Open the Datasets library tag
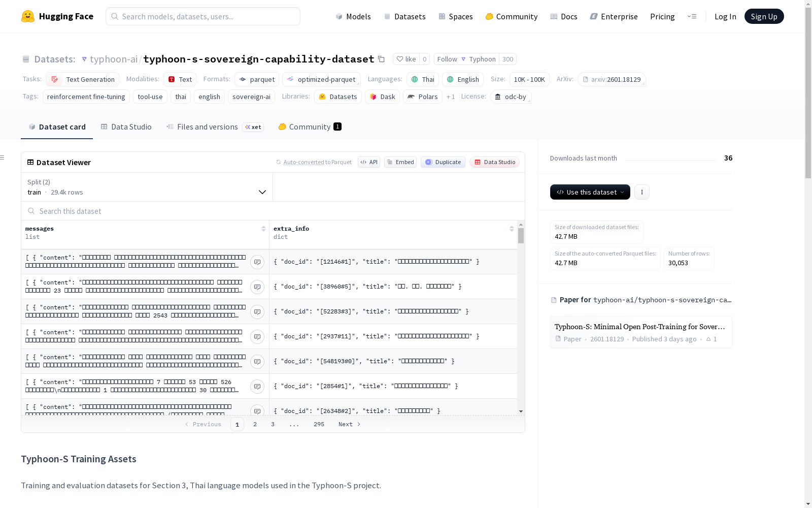 coord(338,97)
